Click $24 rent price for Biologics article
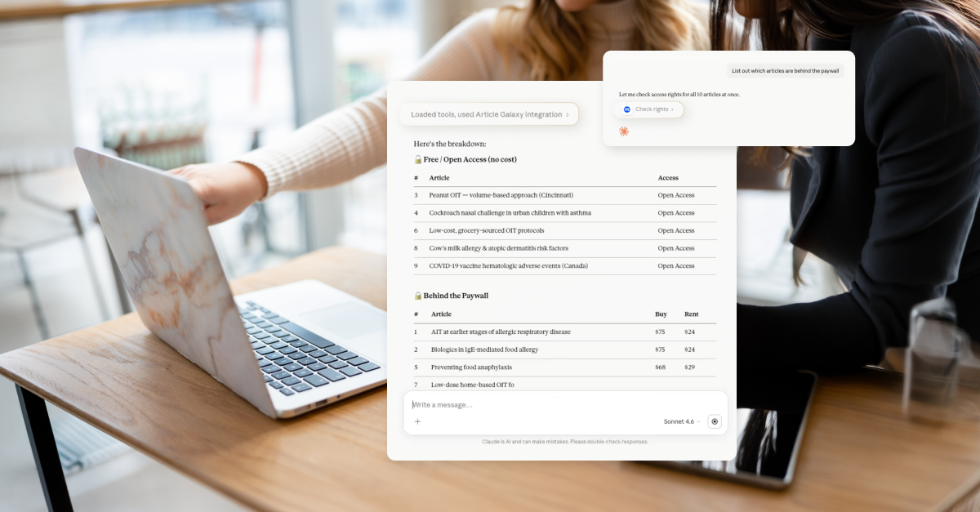Screen dimensions: 980x512 pos(689,349)
